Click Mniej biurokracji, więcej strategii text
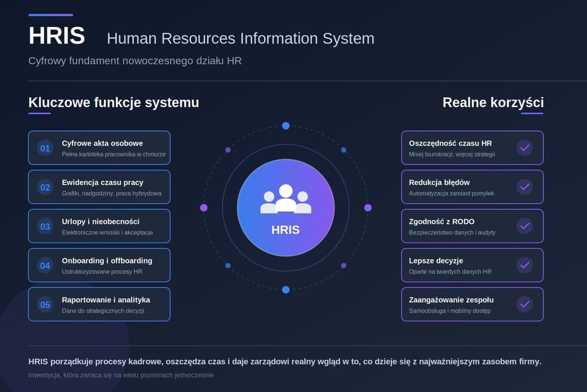This screenshot has height=392, width=587. click(452, 154)
